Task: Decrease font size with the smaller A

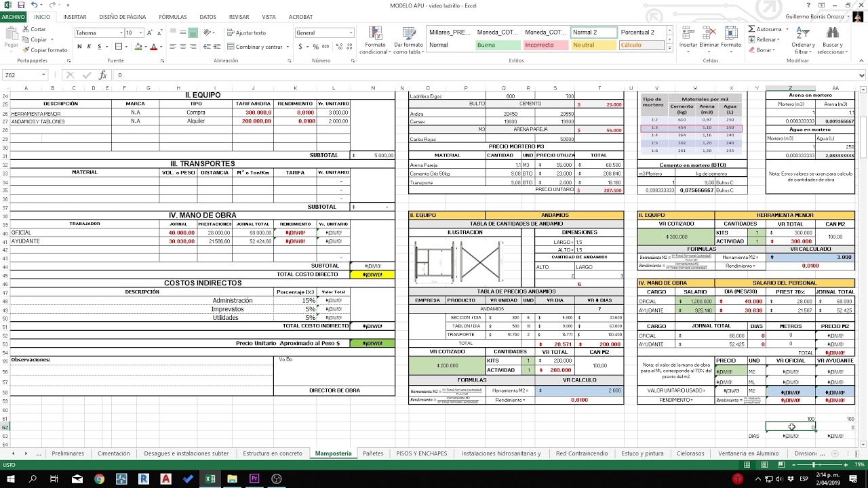Action: click(x=159, y=33)
